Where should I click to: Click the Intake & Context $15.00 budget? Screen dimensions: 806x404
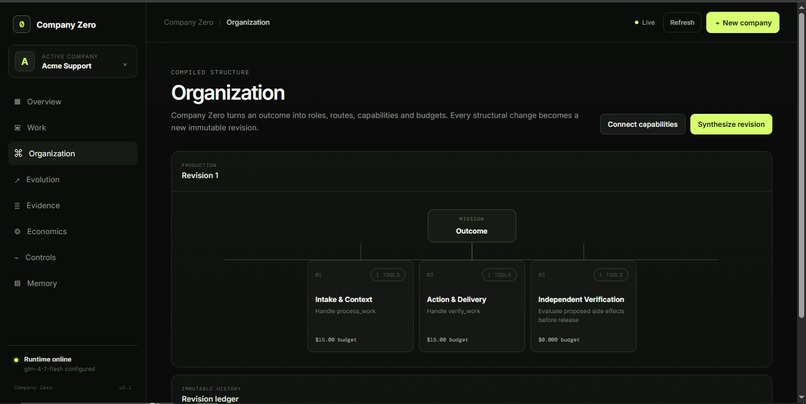[x=336, y=340]
